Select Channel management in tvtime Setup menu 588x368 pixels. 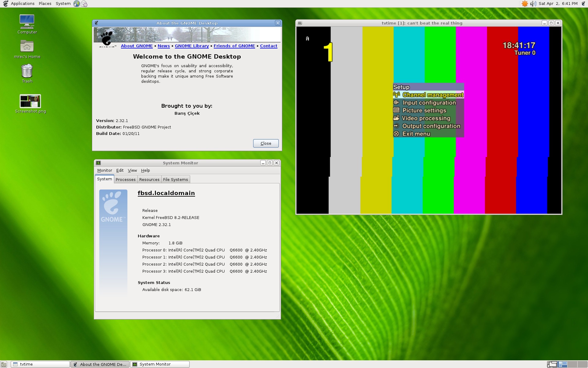click(428, 95)
